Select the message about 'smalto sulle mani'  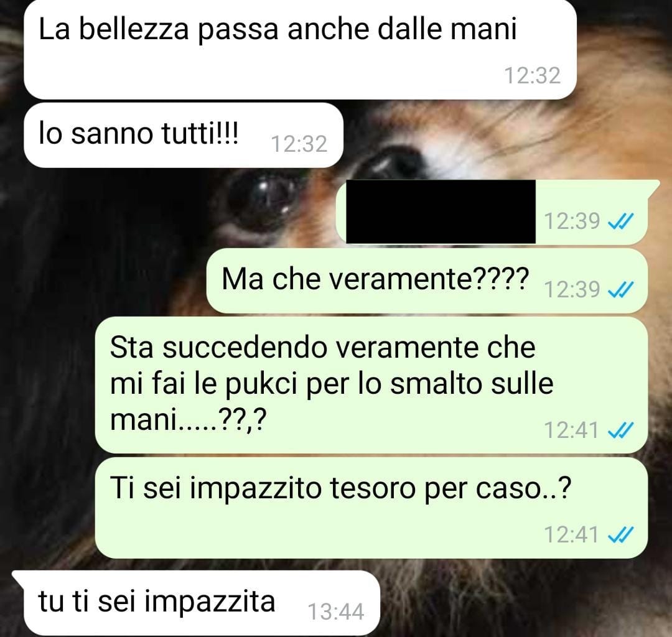tap(371, 384)
